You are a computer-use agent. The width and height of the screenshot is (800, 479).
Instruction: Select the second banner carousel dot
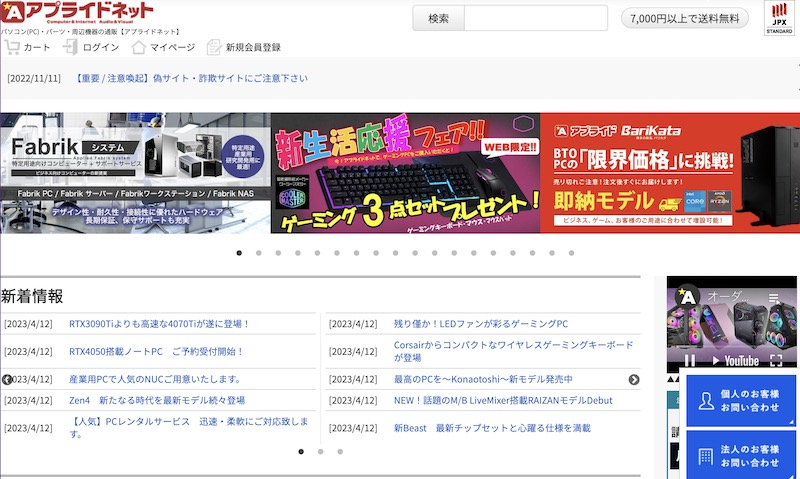pos(259,253)
